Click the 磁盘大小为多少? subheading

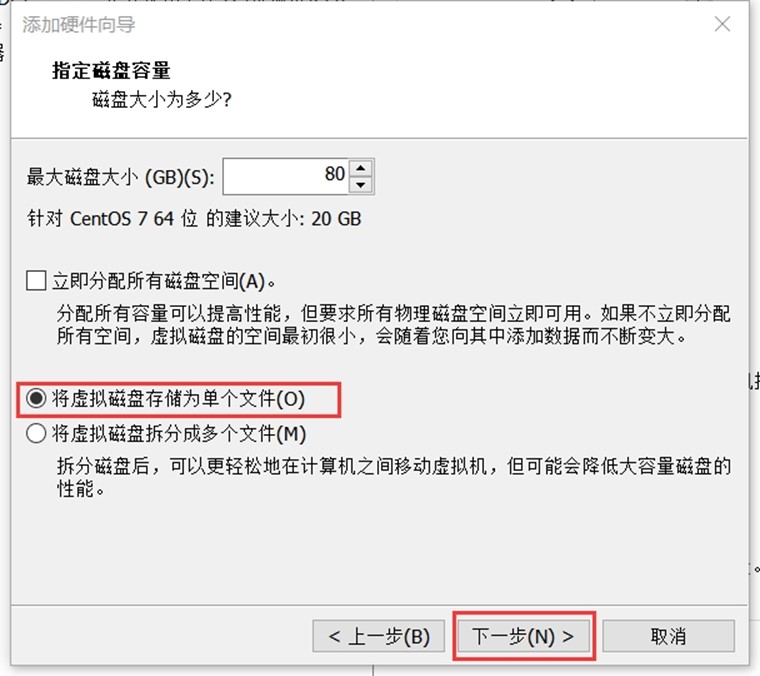[162, 100]
